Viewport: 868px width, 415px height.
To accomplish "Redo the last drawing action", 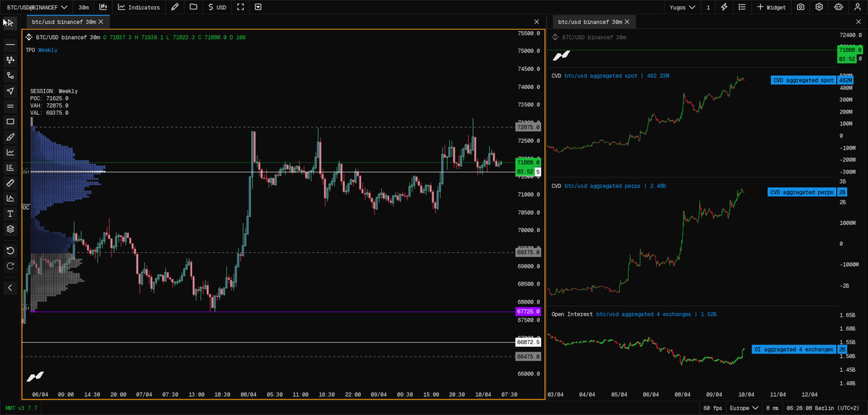I will [10, 266].
